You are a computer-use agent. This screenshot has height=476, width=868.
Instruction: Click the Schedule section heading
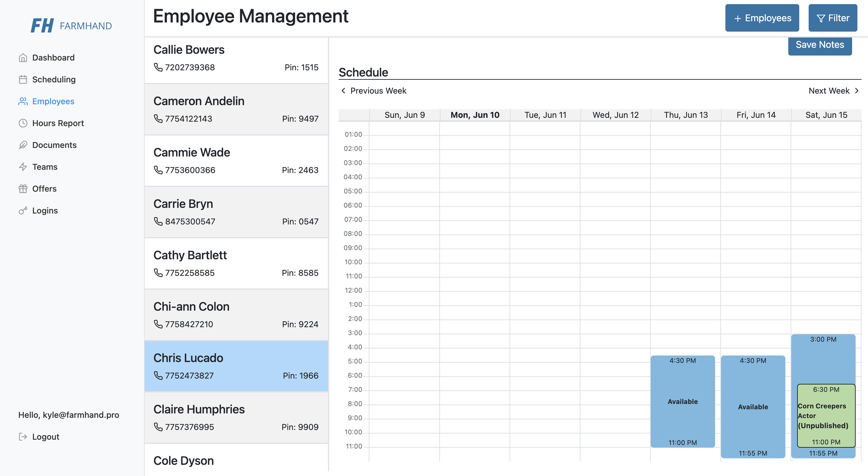[363, 72]
